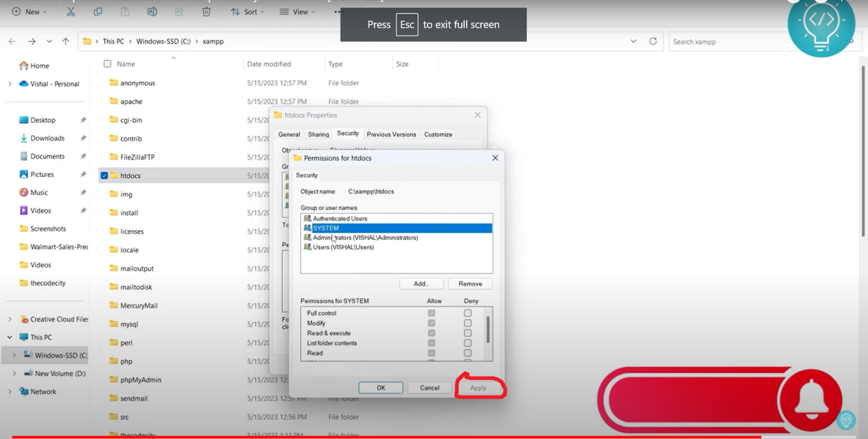The image size is (868, 439).
Task: Check Deny box for Full control
Action: tap(467, 313)
